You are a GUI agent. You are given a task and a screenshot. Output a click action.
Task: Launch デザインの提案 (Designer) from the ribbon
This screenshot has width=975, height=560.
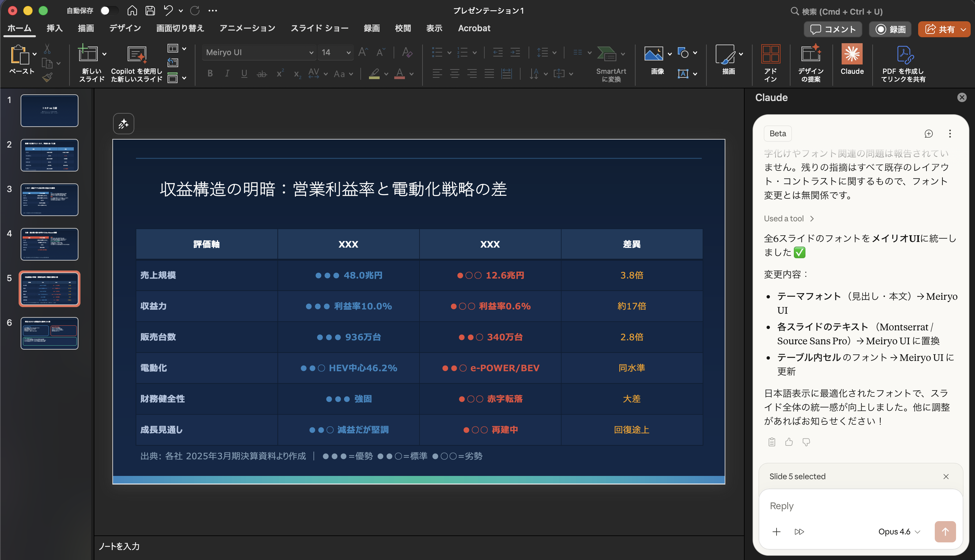[811, 61]
